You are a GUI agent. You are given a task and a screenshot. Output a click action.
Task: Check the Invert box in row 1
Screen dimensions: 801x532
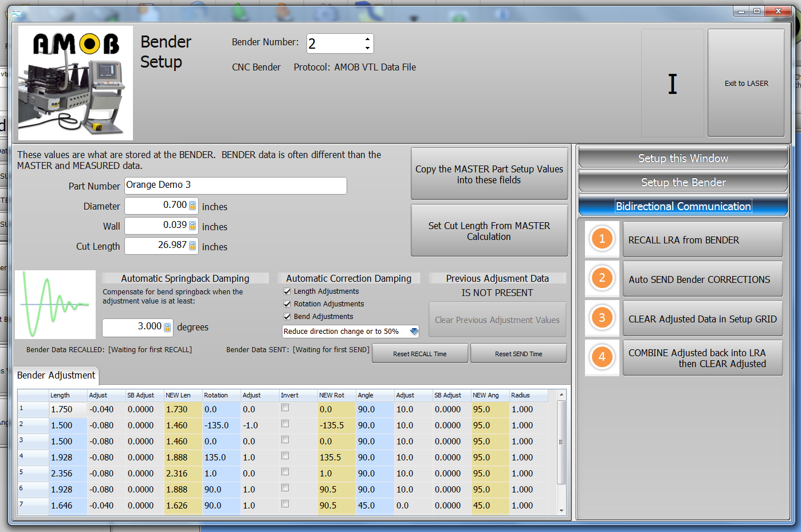coord(285,408)
